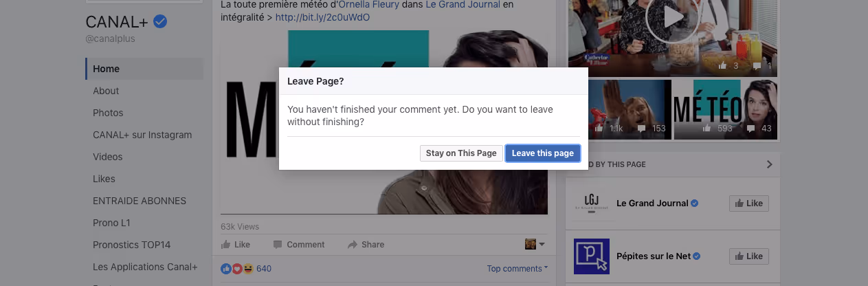This screenshot has height=286, width=868.
Task: Expand the liked by this page chevron
Action: tap(769, 164)
